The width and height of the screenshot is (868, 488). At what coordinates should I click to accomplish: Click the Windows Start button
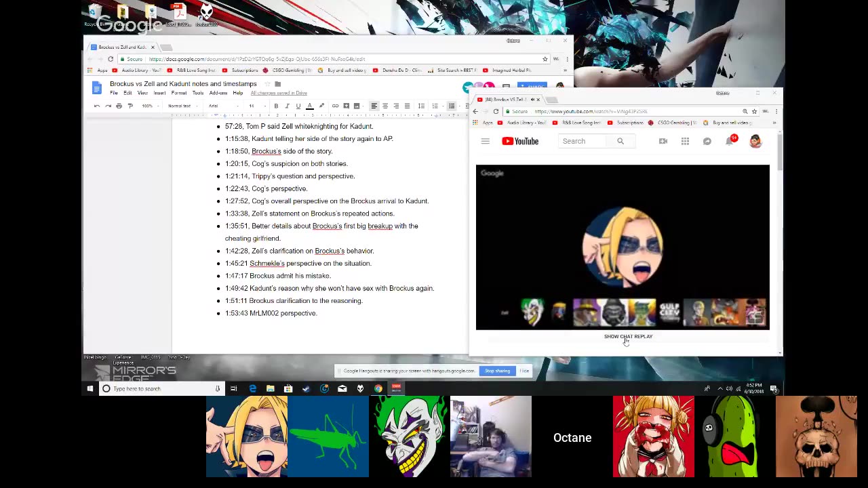click(90, 388)
